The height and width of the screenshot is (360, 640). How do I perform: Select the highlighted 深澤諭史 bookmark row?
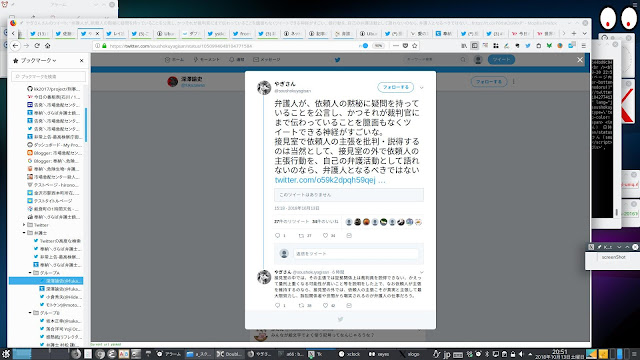click(x=46, y=281)
